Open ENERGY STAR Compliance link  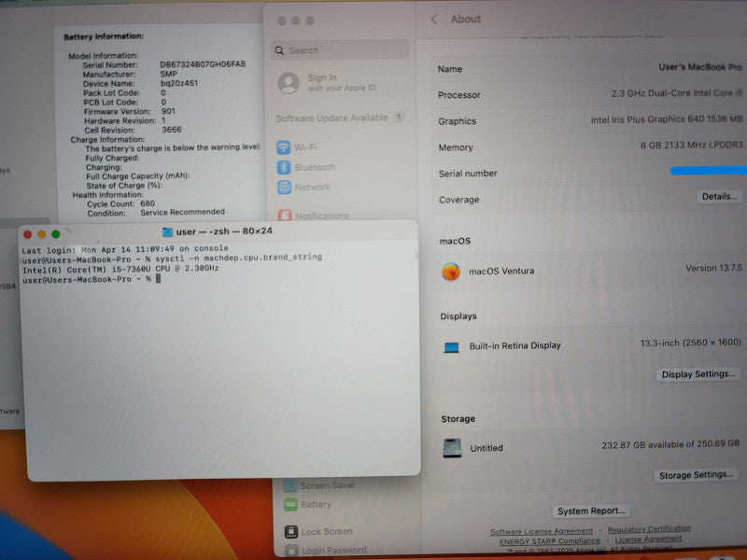coord(549,541)
